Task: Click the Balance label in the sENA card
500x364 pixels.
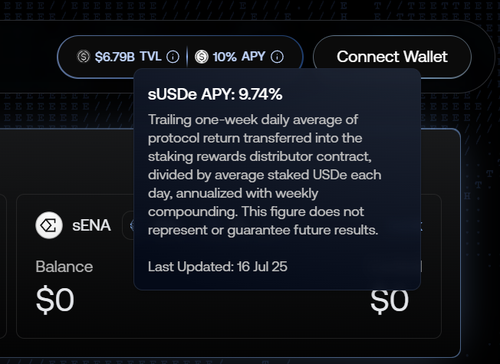Action: click(x=64, y=267)
